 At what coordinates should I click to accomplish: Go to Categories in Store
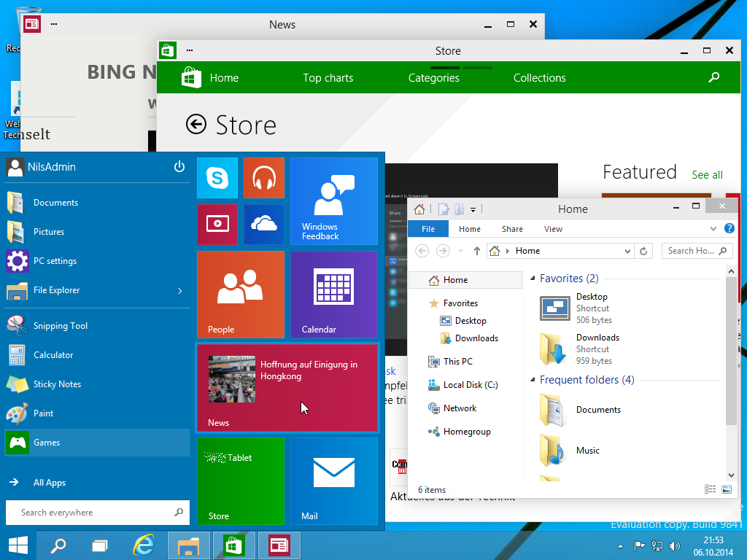(433, 77)
